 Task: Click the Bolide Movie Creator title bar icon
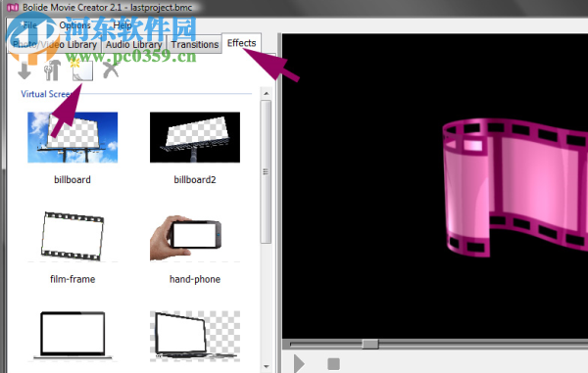click(x=13, y=7)
